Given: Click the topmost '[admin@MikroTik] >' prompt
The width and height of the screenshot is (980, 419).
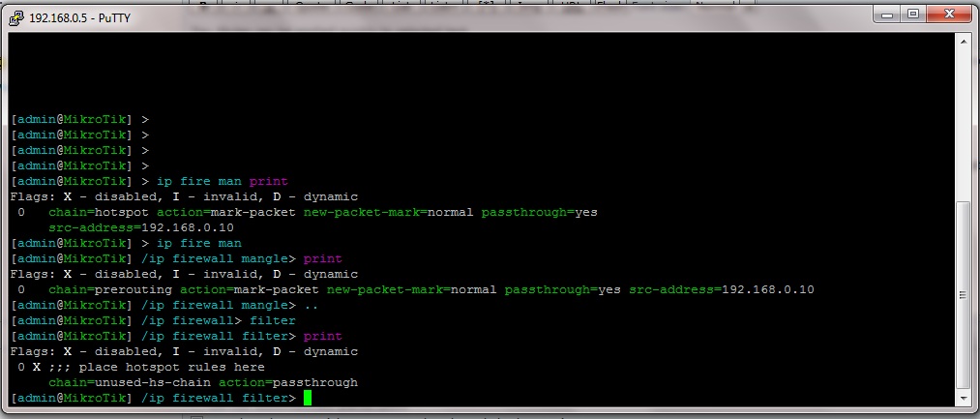Looking at the screenshot, I should pos(79,119).
